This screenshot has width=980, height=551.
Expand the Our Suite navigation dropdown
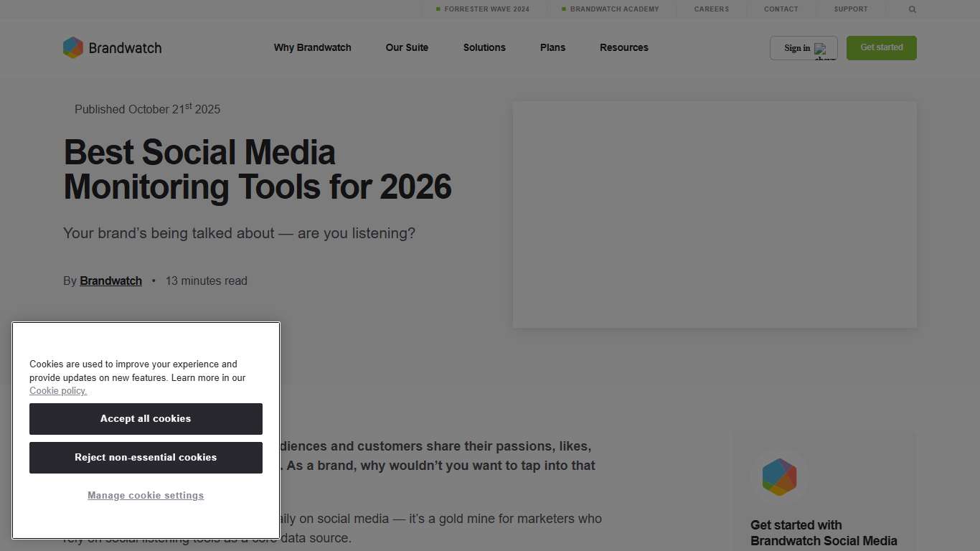pyautogui.click(x=407, y=47)
